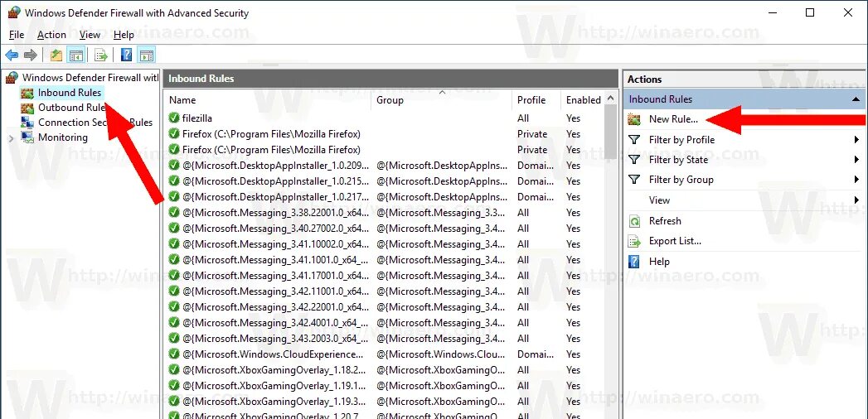This screenshot has width=868, height=419.
Task: Open the View submenu arrow in Actions
Action: coord(856,200)
